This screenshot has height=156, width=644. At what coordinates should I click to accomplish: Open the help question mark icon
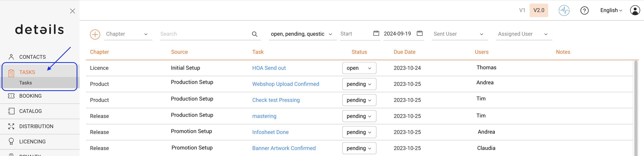pyautogui.click(x=584, y=10)
